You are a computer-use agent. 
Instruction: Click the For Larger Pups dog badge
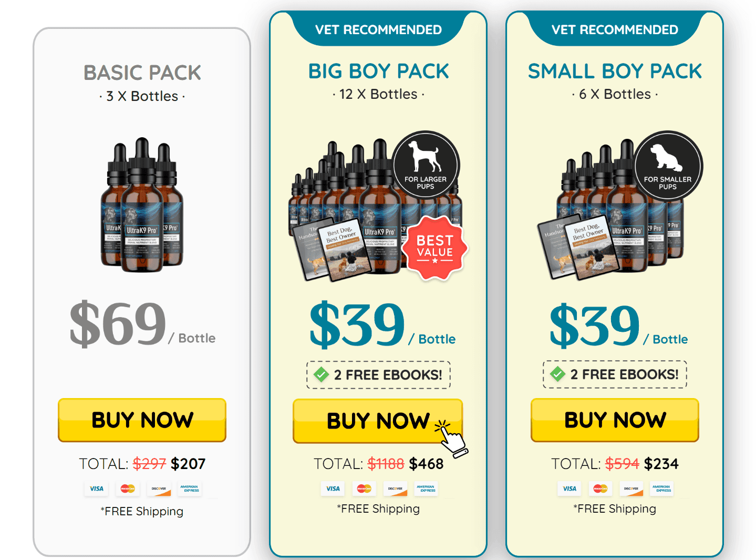pos(426,165)
